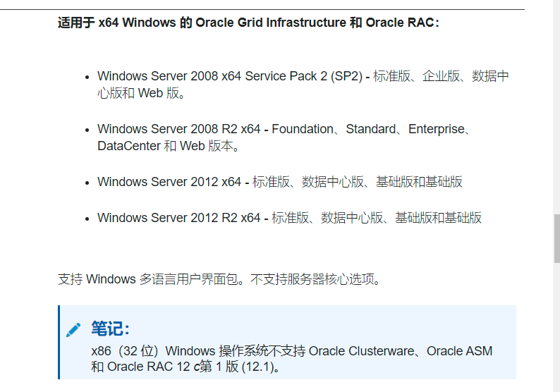Click the vertical scrollbar thumb
This screenshot has height=392, width=560.
tap(556, 238)
